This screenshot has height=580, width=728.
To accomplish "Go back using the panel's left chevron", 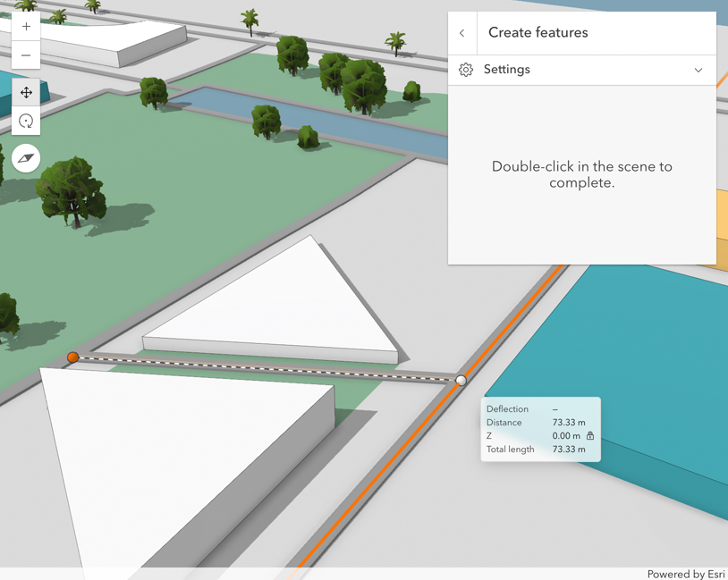I will coord(462,32).
